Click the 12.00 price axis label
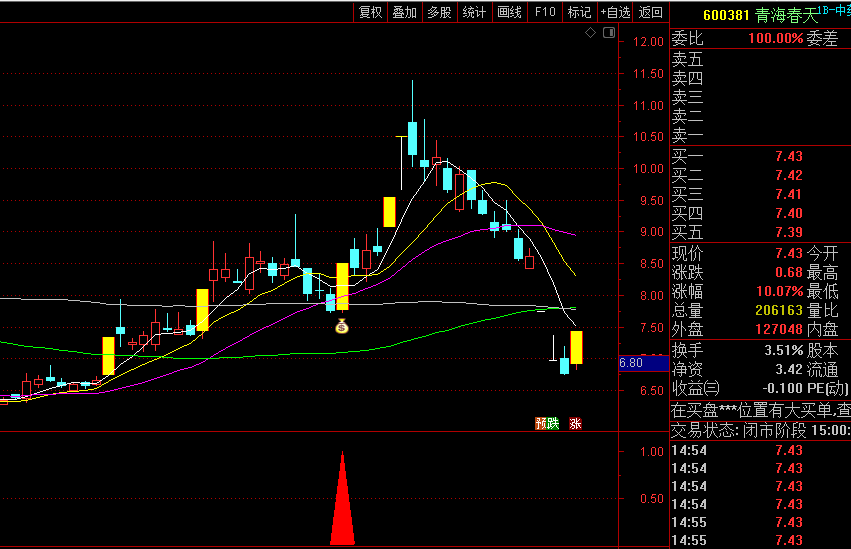This screenshot has width=851, height=549. (x=648, y=42)
